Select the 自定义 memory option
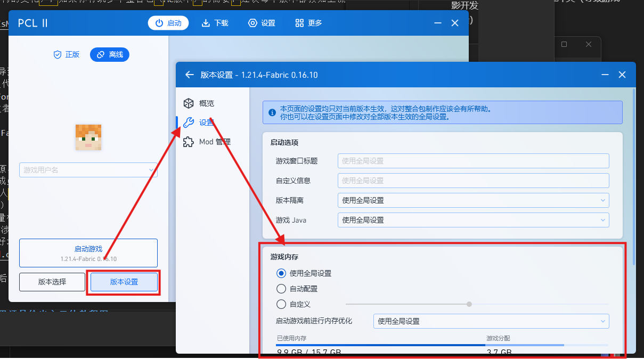This screenshot has height=359, width=644. click(x=281, y=304)
